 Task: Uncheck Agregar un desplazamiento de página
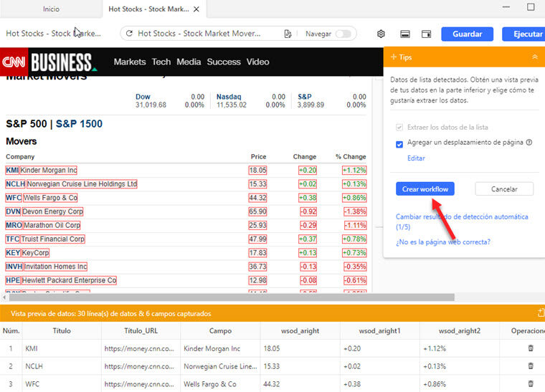click(399, 143)
